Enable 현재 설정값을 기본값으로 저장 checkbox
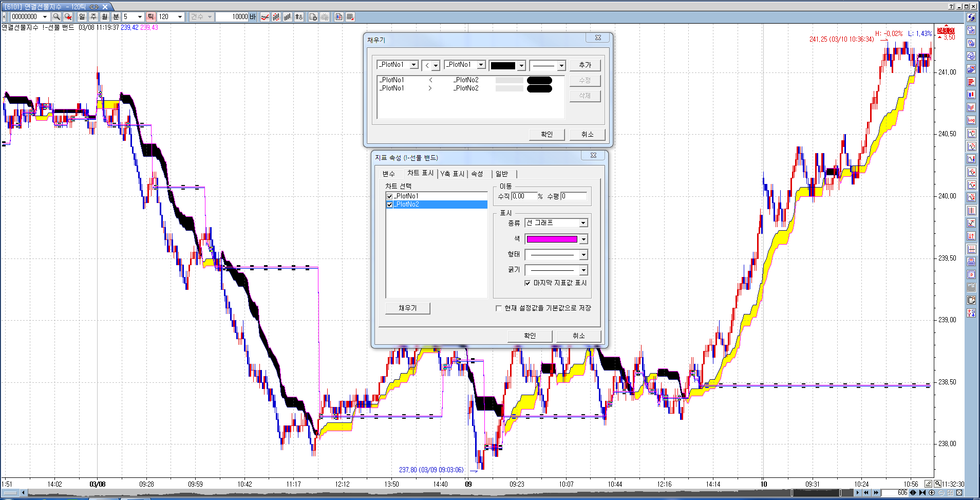Screen dimensions: 980x500 coord(498,308)
